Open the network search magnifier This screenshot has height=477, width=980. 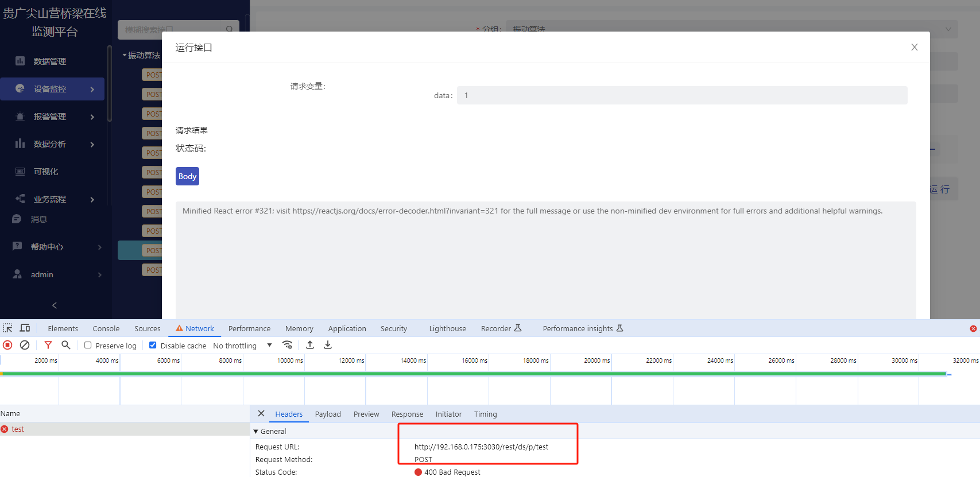click(66, 345)
